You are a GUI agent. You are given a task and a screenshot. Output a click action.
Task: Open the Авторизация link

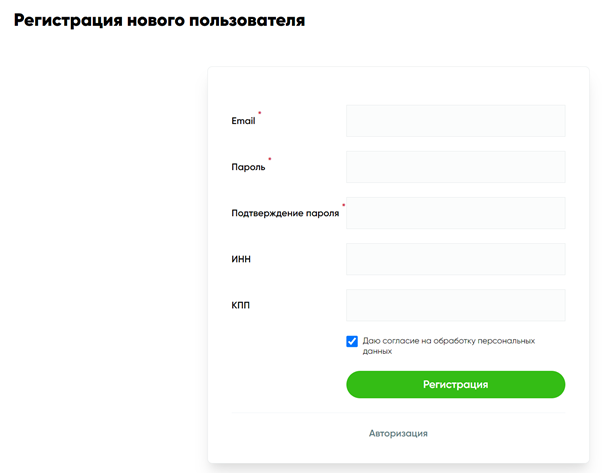[398, 433]
